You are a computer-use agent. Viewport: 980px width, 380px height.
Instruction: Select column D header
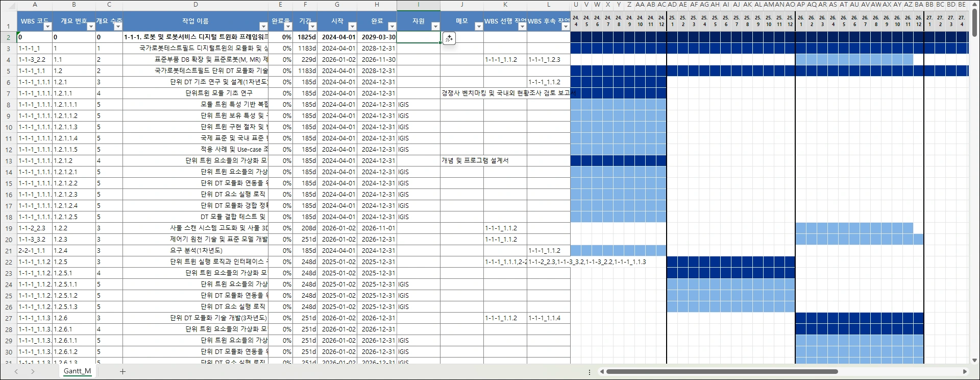point(195,5)
